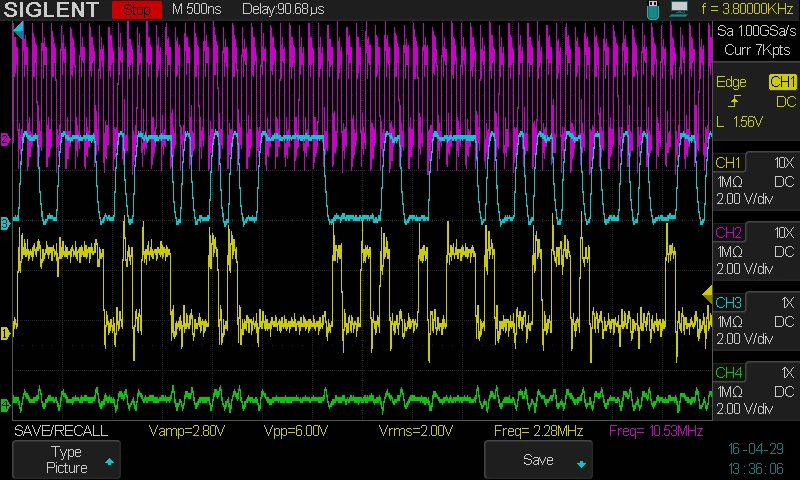The image size is (800, 480).
Task: Click the channel 1 ground marker
Action: [x=5, y=334]
